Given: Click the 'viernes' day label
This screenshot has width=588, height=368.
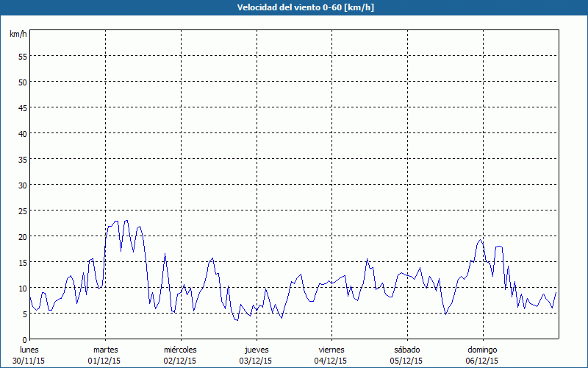Looking at the screenshot, I should pos(331,350).
